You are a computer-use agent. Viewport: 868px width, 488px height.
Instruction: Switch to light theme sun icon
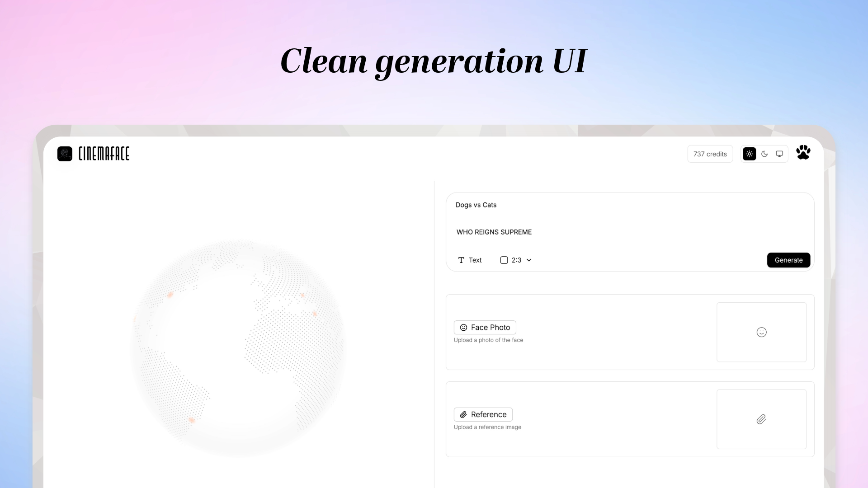tap(749, 154)
